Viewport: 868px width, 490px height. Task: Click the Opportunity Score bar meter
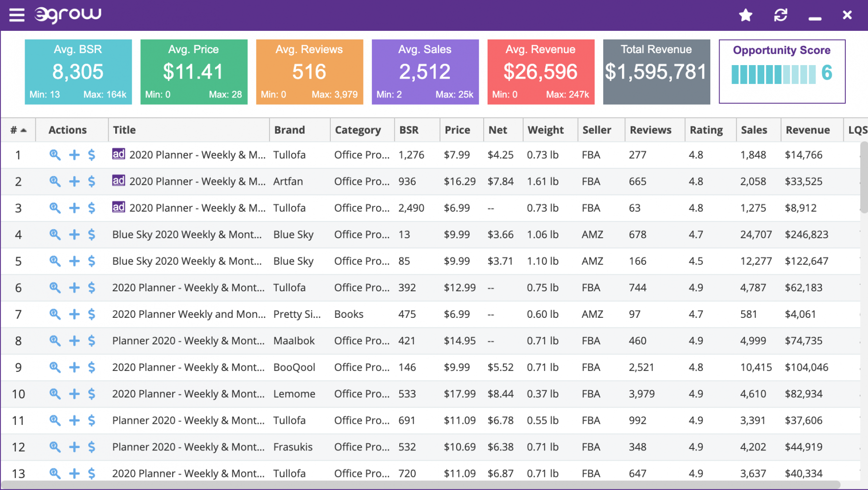pyautogui.click(x=773, y=74)
